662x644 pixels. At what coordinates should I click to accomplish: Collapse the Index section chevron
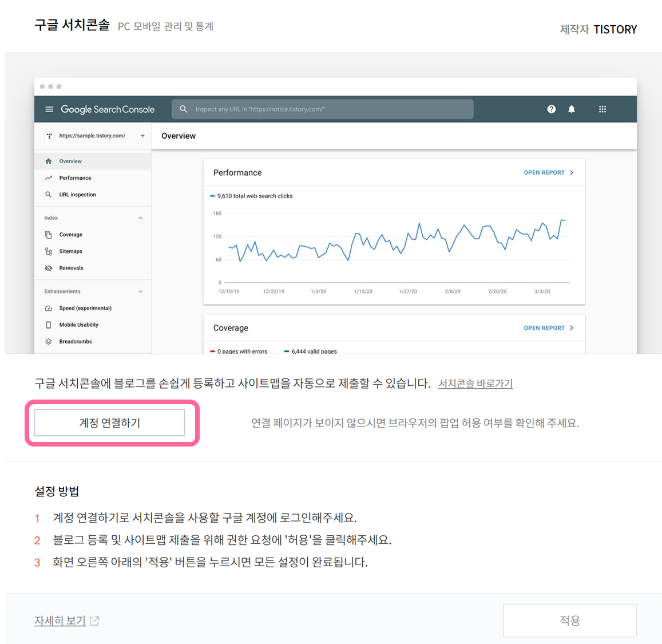(x=141, y=218)
